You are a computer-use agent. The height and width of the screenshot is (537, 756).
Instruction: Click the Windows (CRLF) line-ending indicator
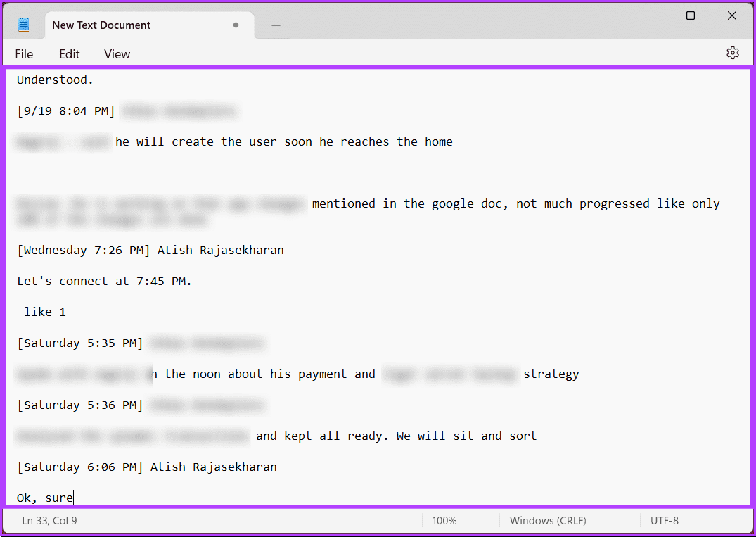click(x=548, y=521)
